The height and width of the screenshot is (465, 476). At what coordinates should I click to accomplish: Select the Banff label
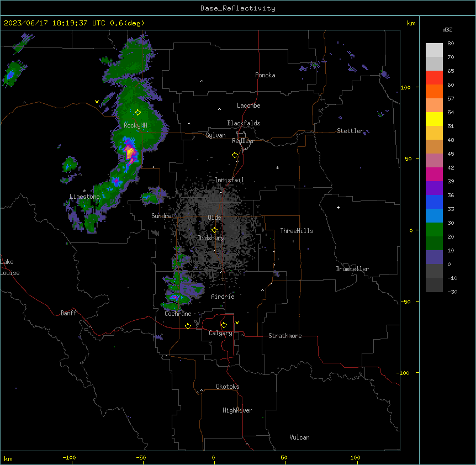[x=68, y=313]
